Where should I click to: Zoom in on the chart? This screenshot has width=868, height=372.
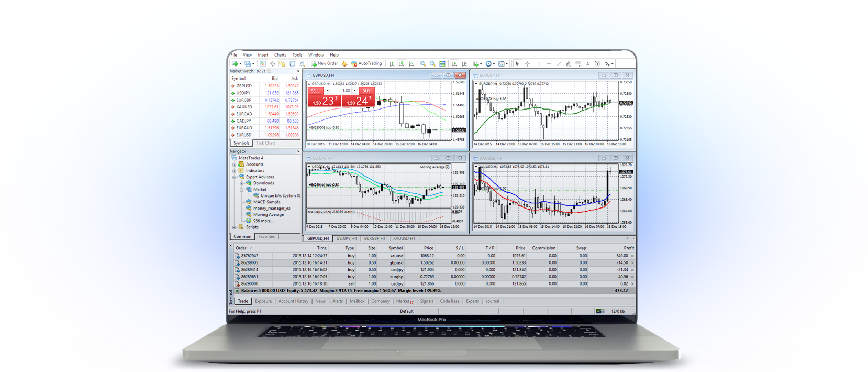(x=422, y=64)
